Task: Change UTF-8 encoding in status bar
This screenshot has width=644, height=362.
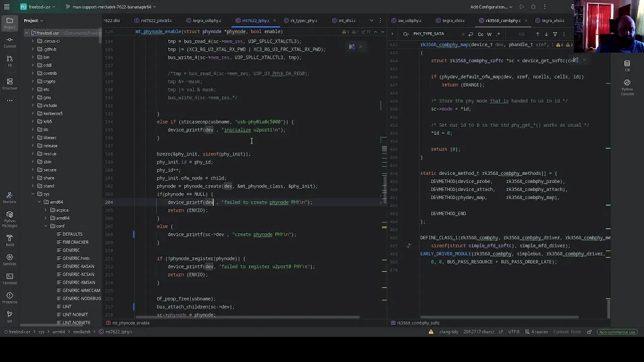Action: (514, 332)
